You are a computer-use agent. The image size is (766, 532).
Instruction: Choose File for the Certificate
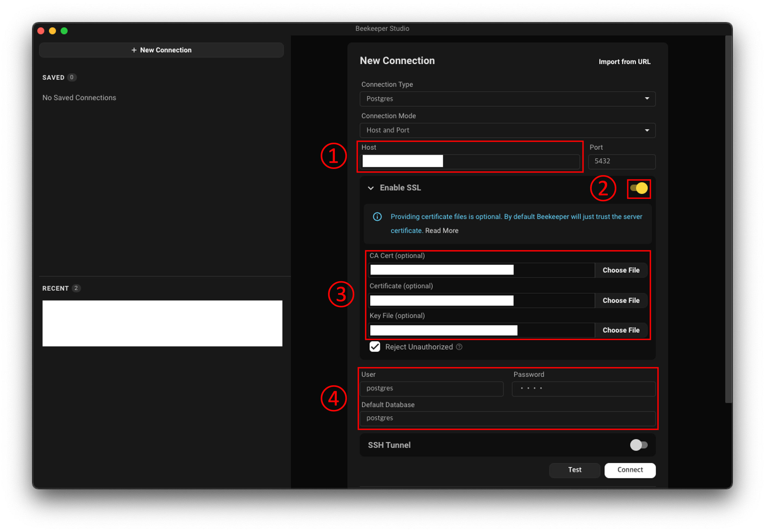point(621,300)
